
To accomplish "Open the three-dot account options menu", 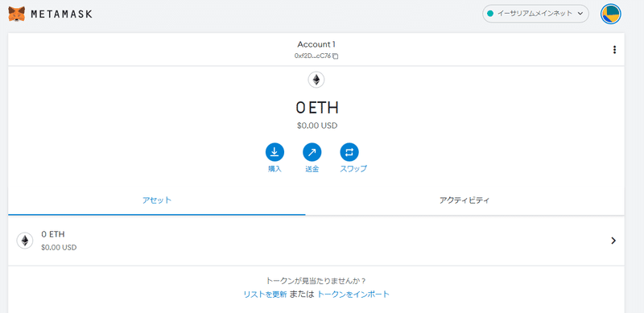I will coord(614,50).
